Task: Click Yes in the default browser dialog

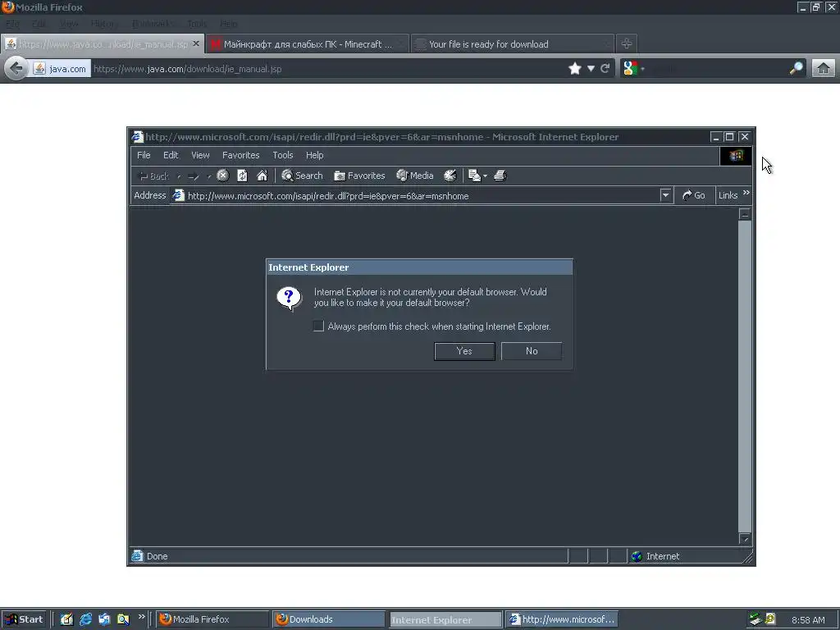Action: (x=464, y=351)
